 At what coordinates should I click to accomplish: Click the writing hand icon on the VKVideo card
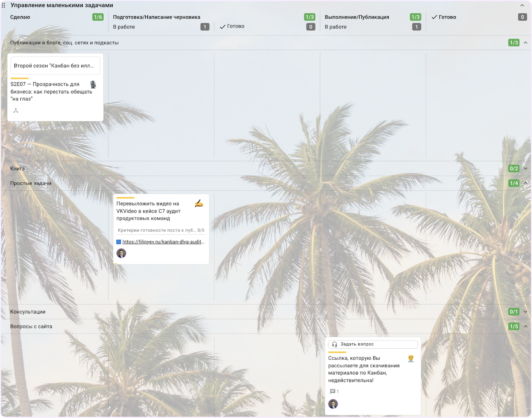[x=199, y=204]
